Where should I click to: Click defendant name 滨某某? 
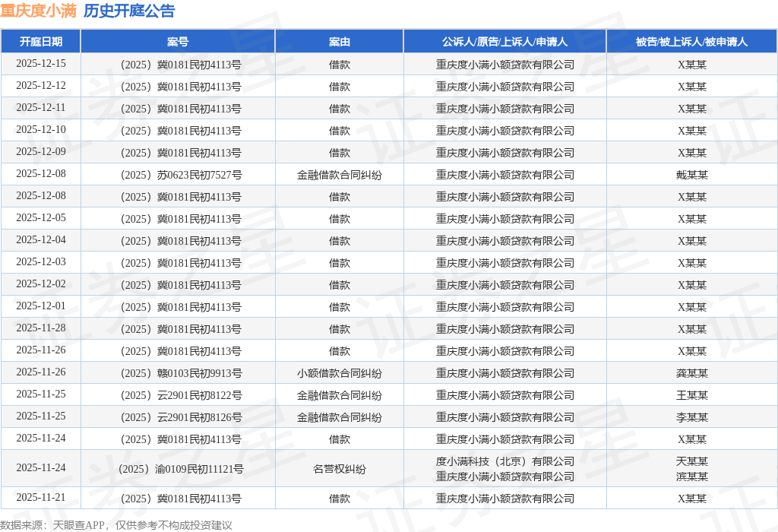point(691,477)
